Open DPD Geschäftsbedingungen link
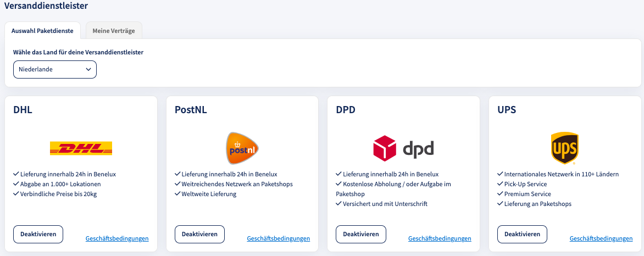The width and height of the screenshot is (644, 256). (x=440, y=238)
